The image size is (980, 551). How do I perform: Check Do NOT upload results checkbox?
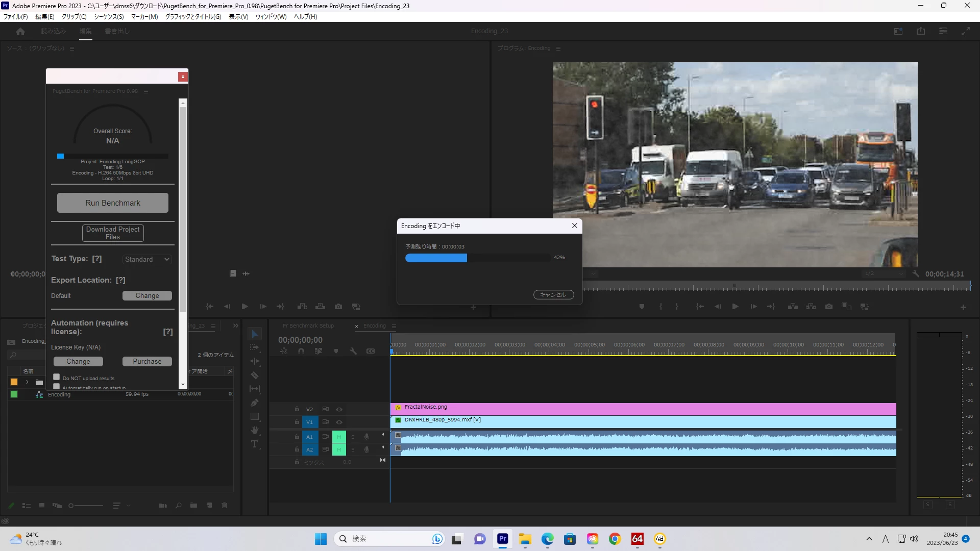(57, 377)
